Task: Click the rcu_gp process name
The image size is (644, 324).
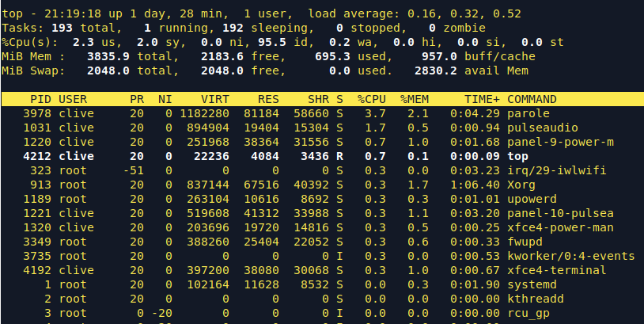Action: (528, 314)
